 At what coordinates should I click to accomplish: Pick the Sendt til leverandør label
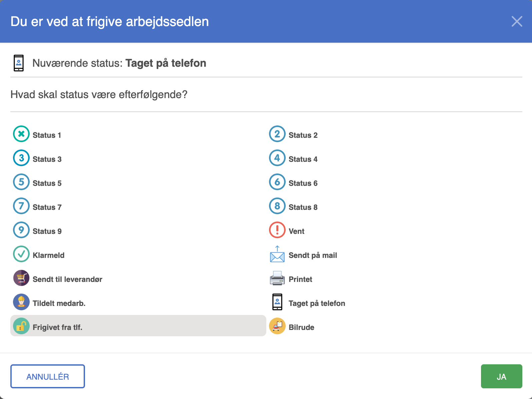[x=67, y=279]
